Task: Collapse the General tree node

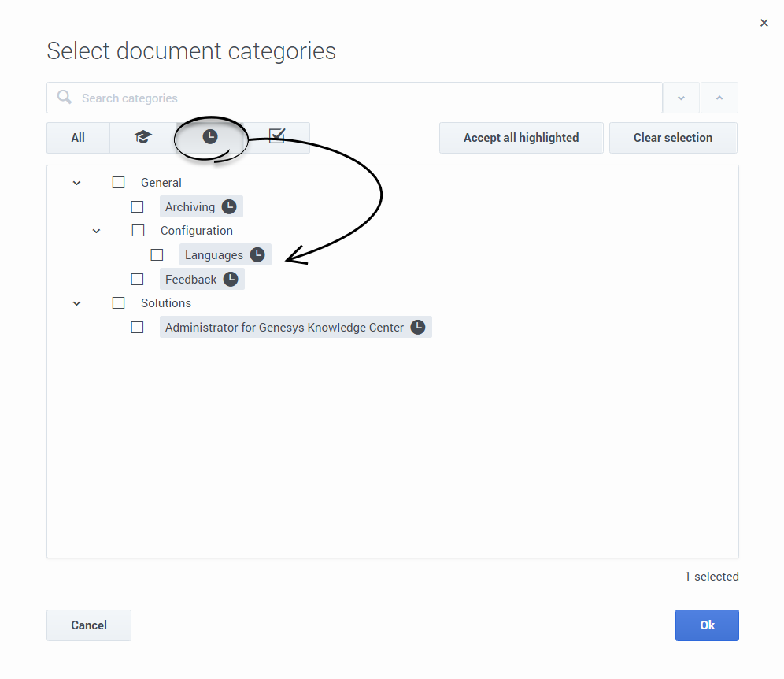Action: pyautogui.click(x=77, y=183)
